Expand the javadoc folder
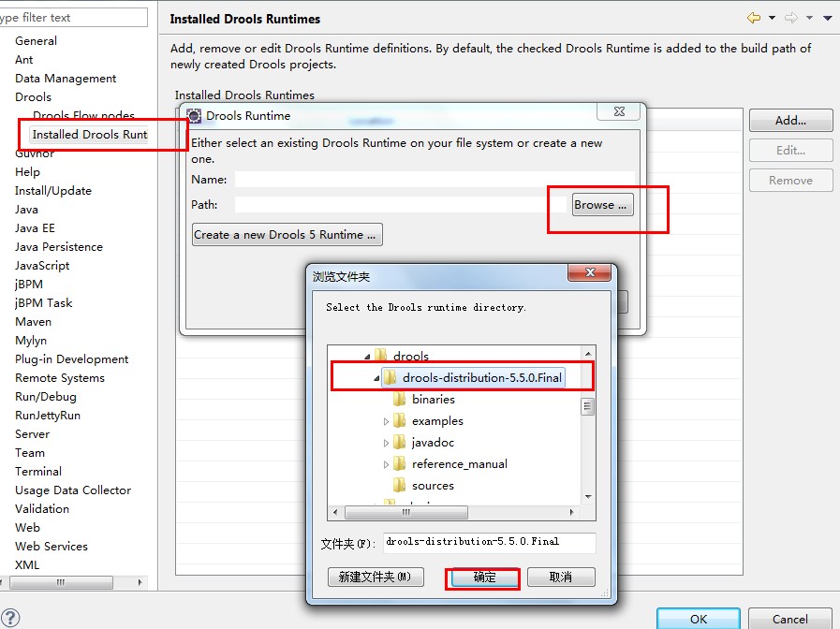 point(386,443)
